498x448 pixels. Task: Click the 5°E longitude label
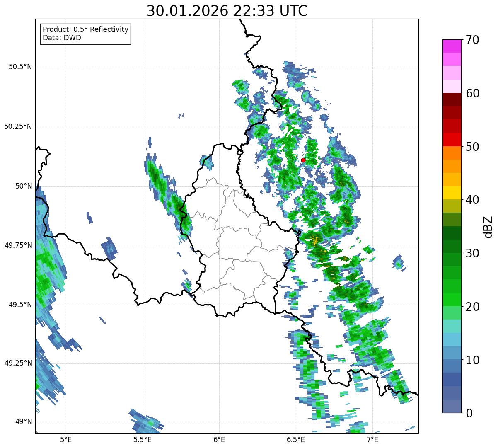[66, 440]
